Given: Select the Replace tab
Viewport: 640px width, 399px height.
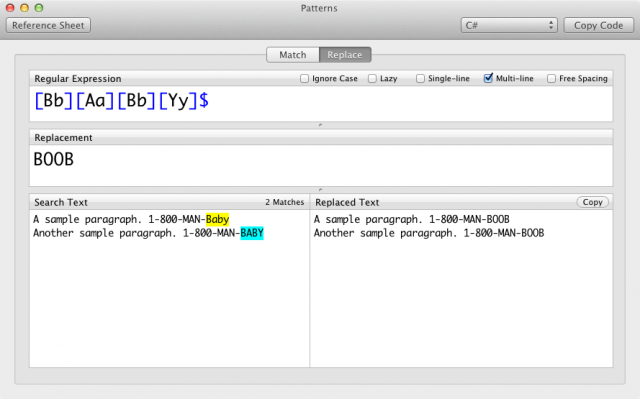Looking at the screenshot, I should coord(345,55).
